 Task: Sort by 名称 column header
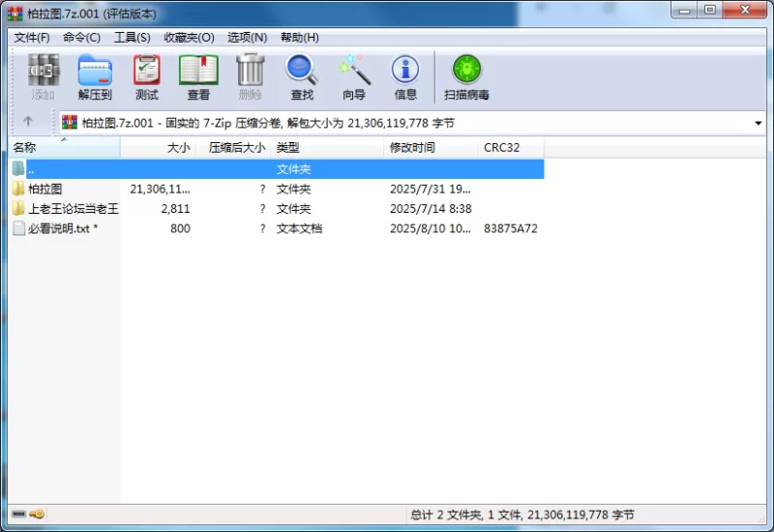(64, 148)
